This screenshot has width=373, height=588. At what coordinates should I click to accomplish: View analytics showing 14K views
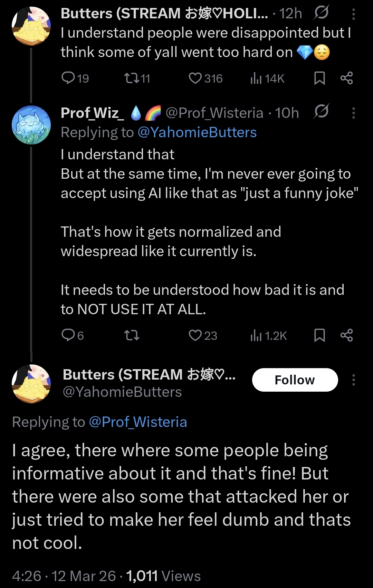coord(256,78)
